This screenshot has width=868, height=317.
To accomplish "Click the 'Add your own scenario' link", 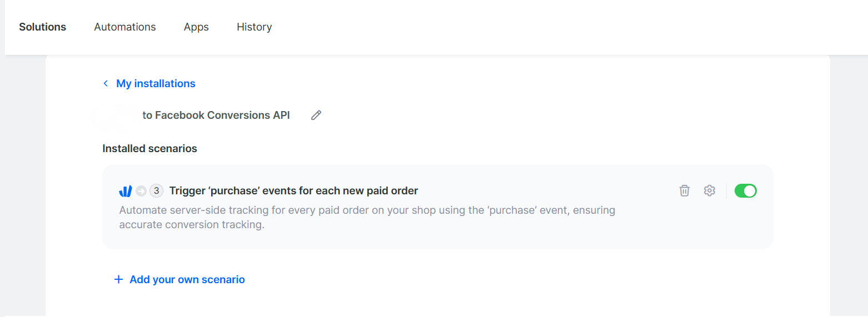I will (x=187, y=279).
